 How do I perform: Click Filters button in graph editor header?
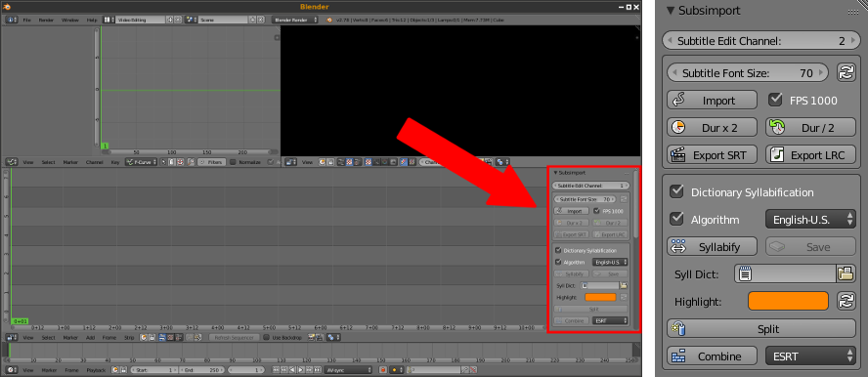[x=211, y=162]
